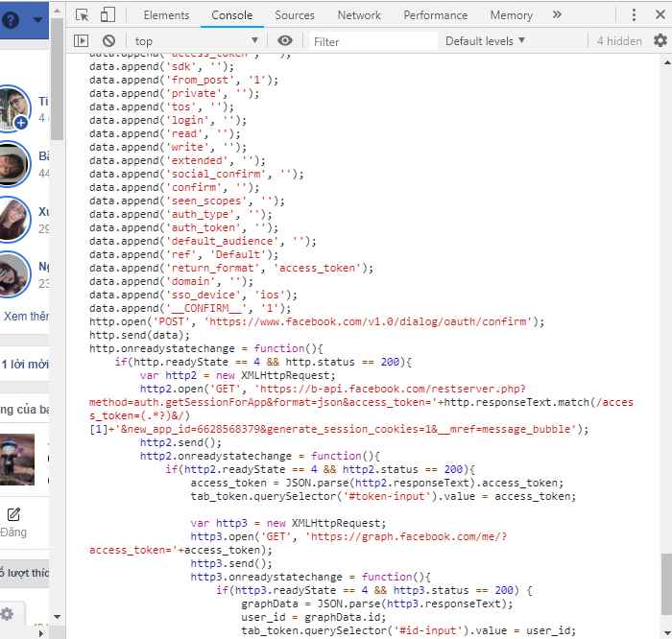Click the data.append('from_post', '1') line

click(184, 80)
